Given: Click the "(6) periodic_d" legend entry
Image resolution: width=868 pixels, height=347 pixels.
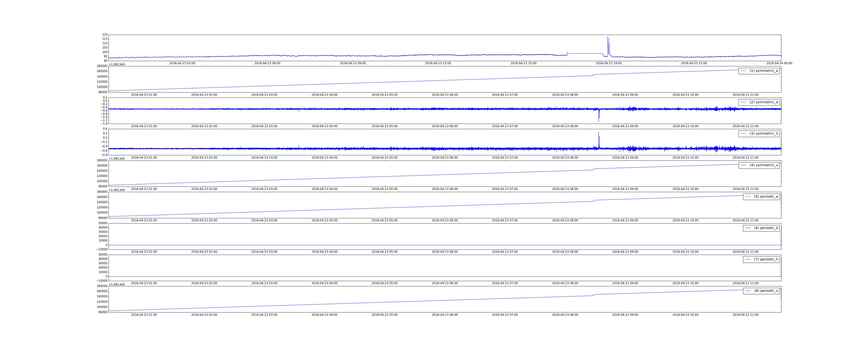Looking at the screenshot, I should 761,228.
